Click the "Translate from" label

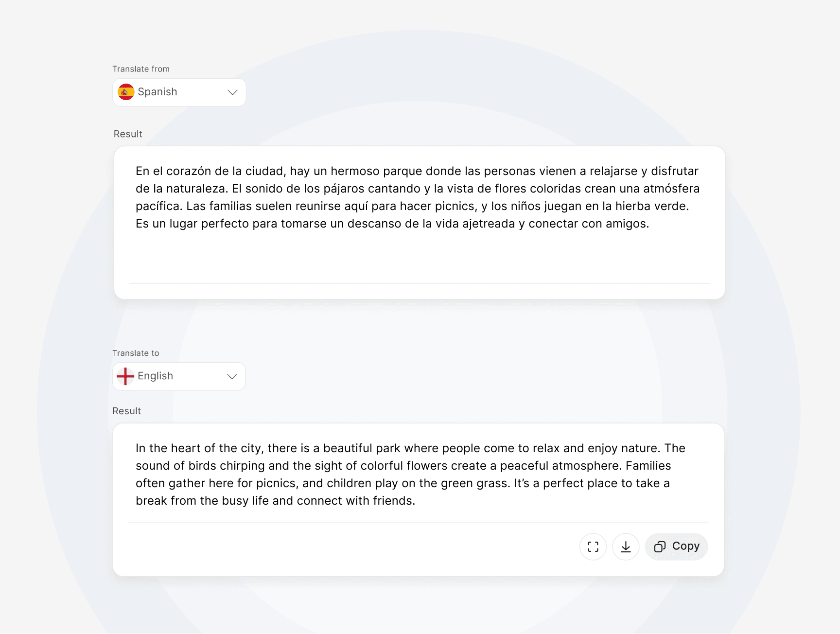141,69
